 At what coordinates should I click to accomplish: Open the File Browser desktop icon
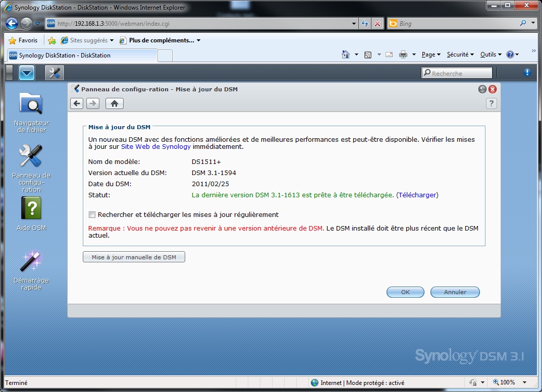(31, 112)
